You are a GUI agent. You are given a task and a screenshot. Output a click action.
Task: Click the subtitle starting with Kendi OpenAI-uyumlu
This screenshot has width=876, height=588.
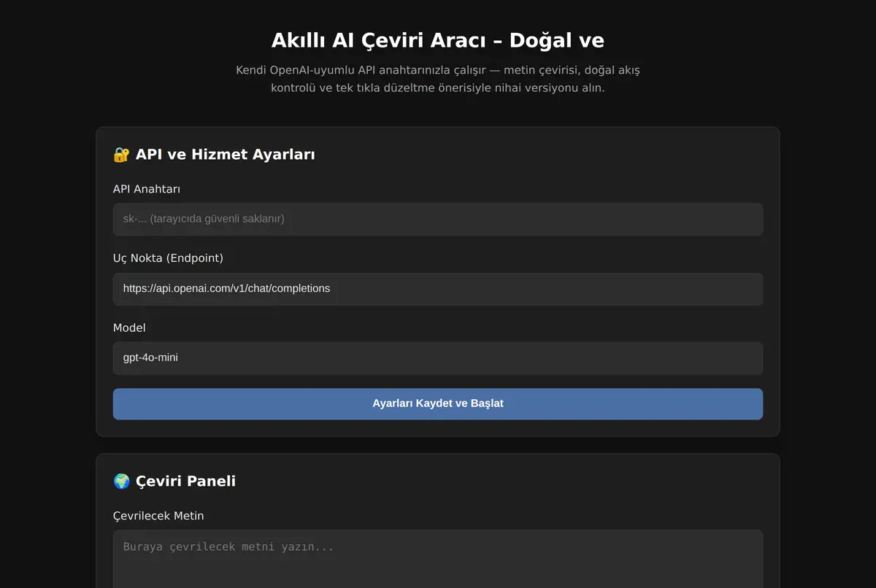(x=438, y=80)
